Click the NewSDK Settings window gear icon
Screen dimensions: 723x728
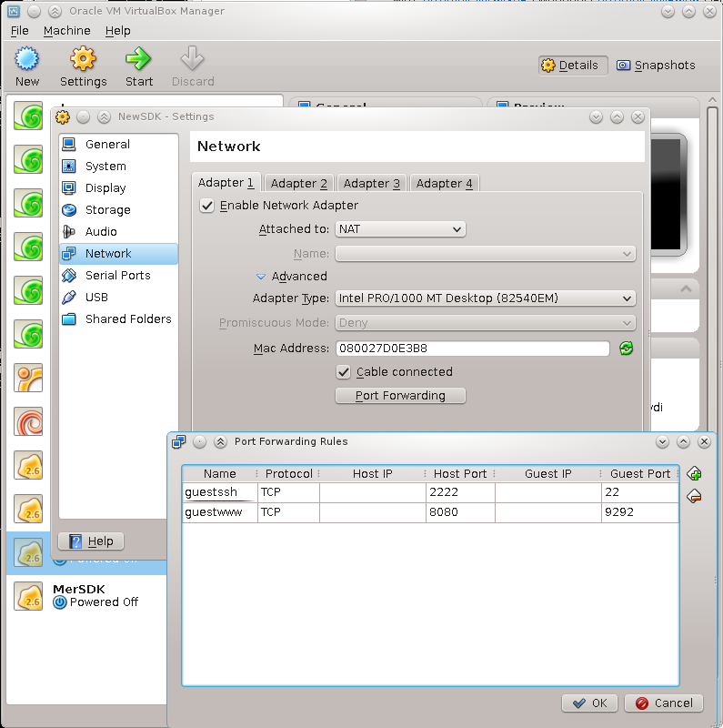tap(63, 117)
